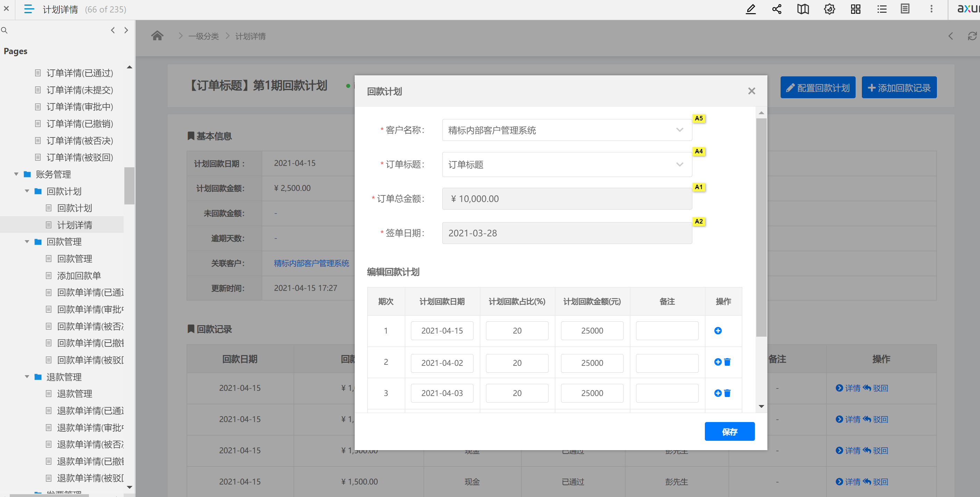This screenshot has height=497, width=980.
Task: Click the 配置回款计划 button
Action: (x=817, y=88)
